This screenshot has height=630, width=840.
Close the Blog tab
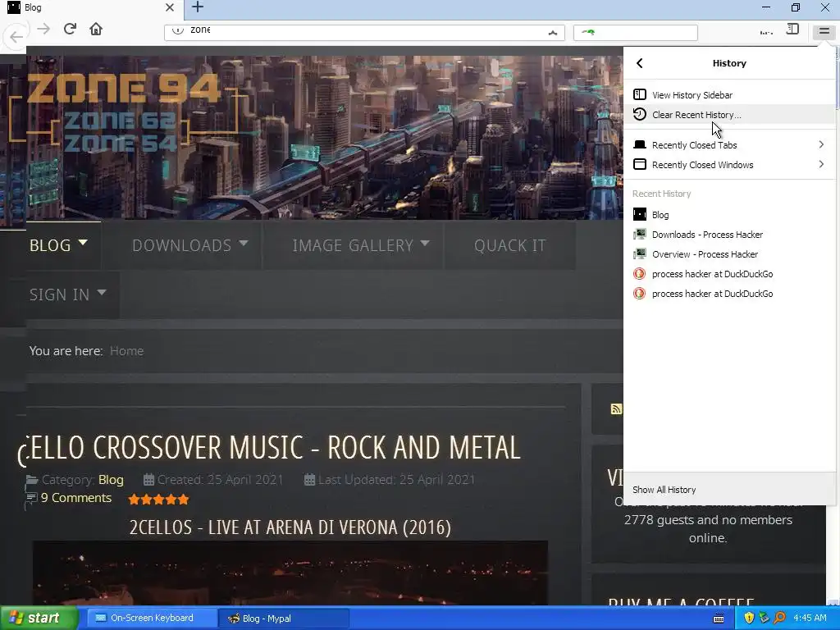169,7
